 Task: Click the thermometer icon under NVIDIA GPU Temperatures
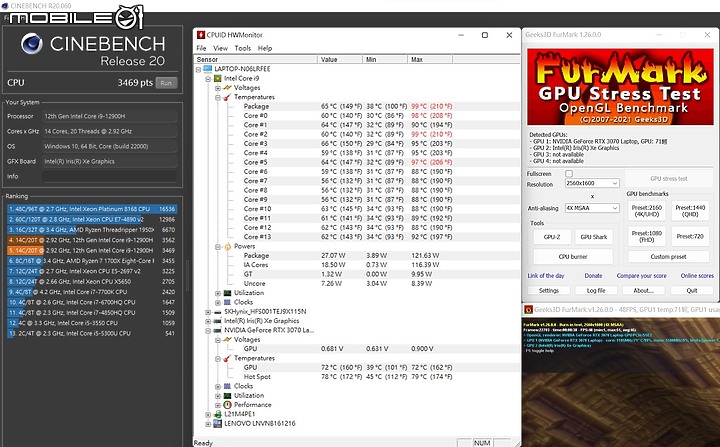(x=227, y=358)
